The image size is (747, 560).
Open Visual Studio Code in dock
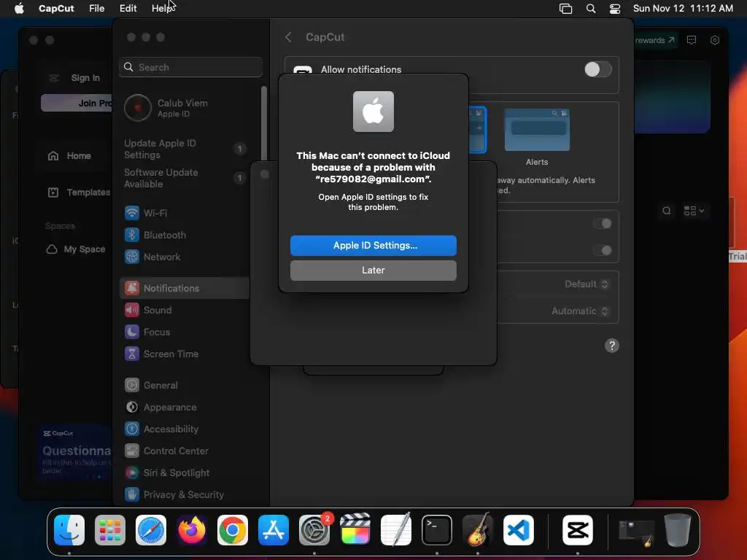coord(519,530)
